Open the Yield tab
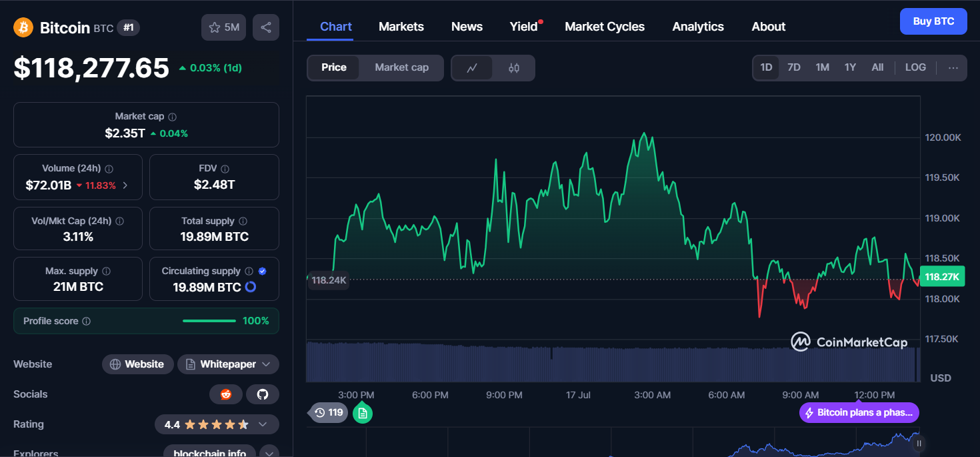The width and height of the screenshot is (980, 457). (x=524, y=27)
